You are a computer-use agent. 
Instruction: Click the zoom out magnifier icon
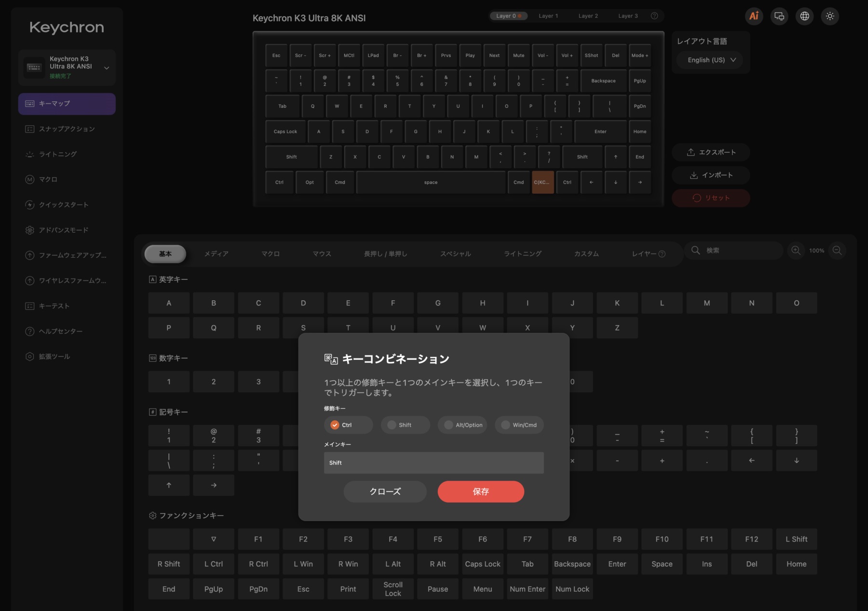point(838,251)
